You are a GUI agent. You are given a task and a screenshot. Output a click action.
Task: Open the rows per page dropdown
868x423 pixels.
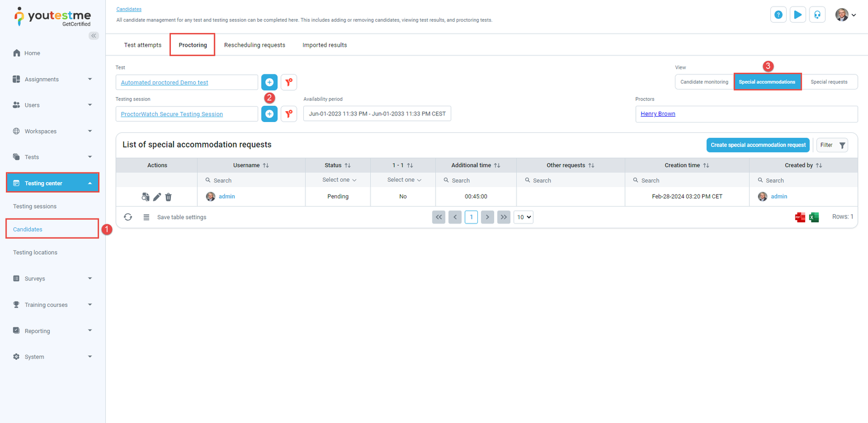point(524,217)
